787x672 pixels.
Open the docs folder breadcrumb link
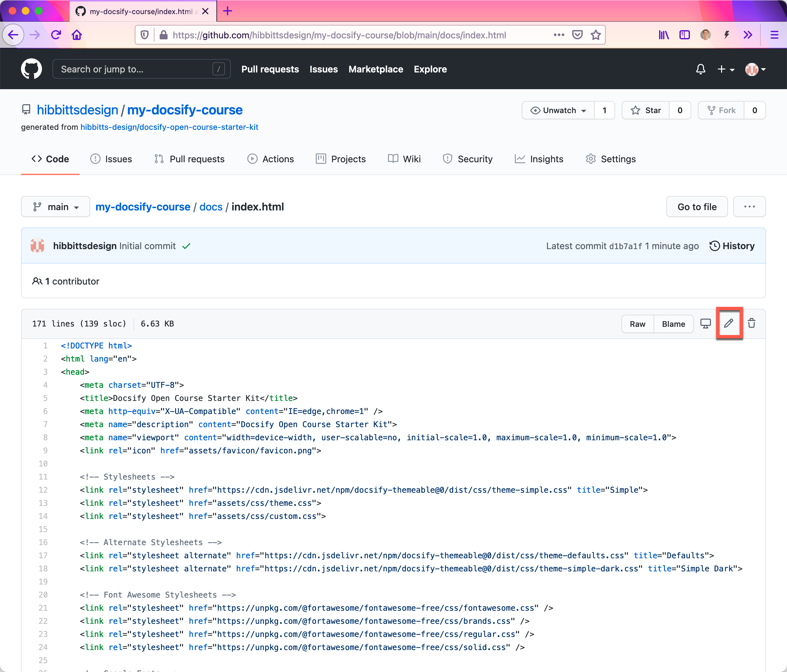click(x=211, y=207)
